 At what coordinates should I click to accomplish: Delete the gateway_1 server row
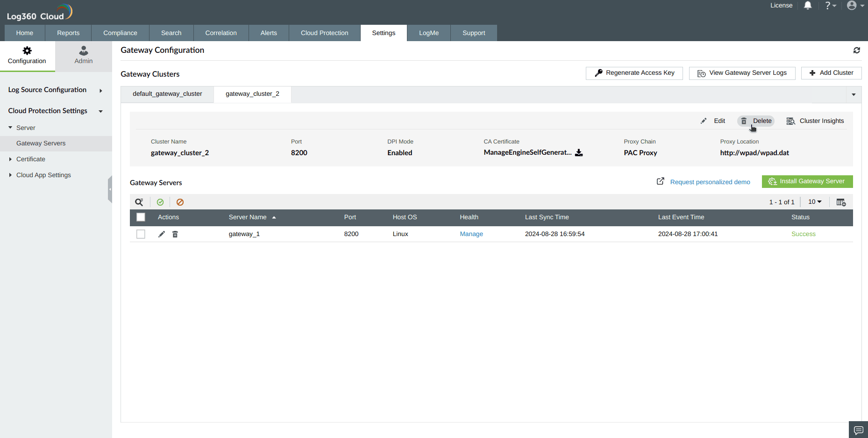click(175, 234)
